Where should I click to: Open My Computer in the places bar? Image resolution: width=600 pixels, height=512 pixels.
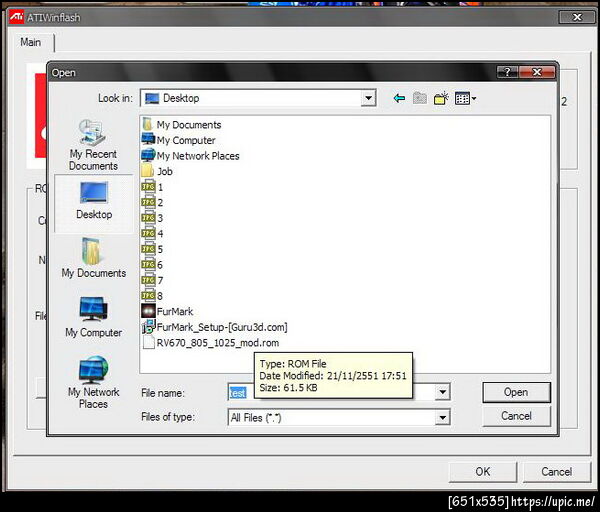coord(94,317)
